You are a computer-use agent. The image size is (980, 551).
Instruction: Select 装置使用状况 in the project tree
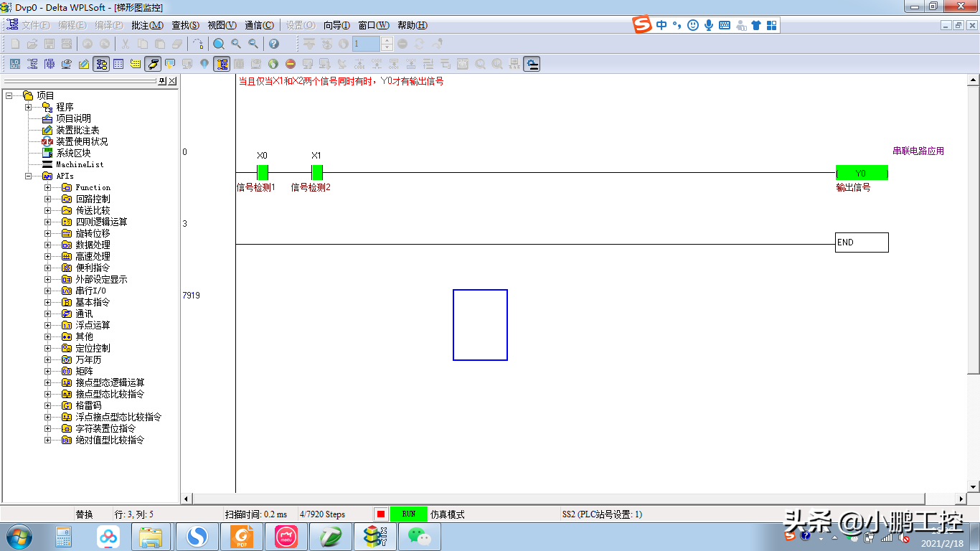tap(83, 141)
